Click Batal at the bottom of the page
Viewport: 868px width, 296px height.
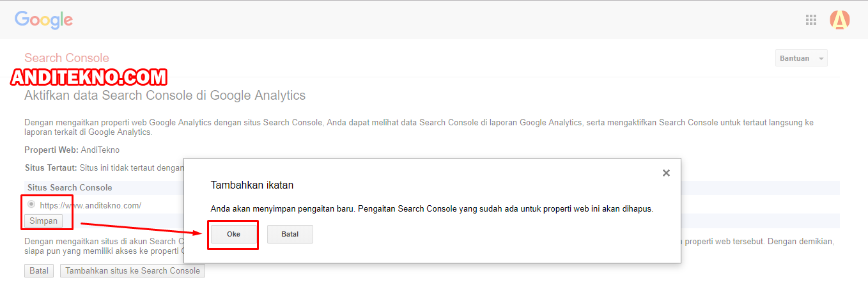click(x=39, y=270)
